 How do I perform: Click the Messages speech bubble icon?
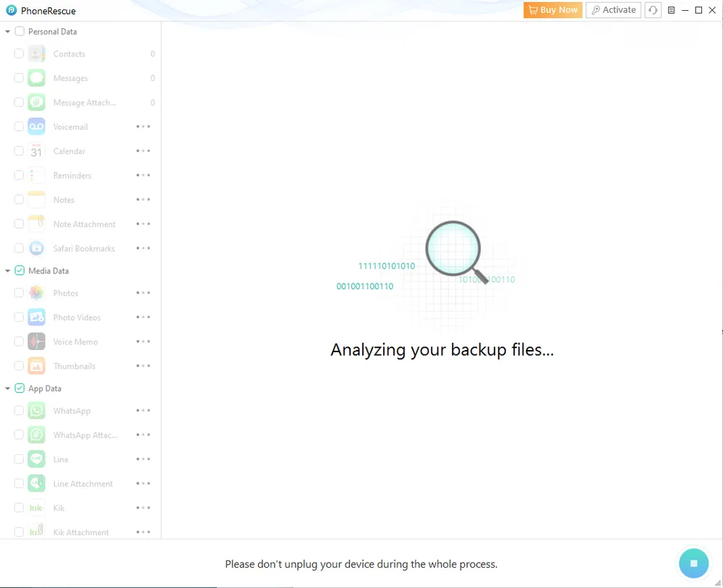(36, 78)
